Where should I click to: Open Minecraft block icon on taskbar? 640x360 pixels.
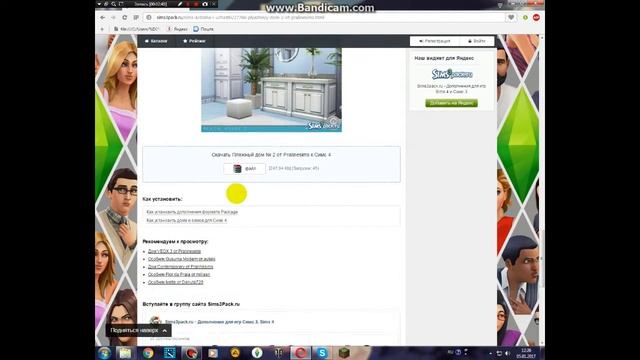(344, 353)
